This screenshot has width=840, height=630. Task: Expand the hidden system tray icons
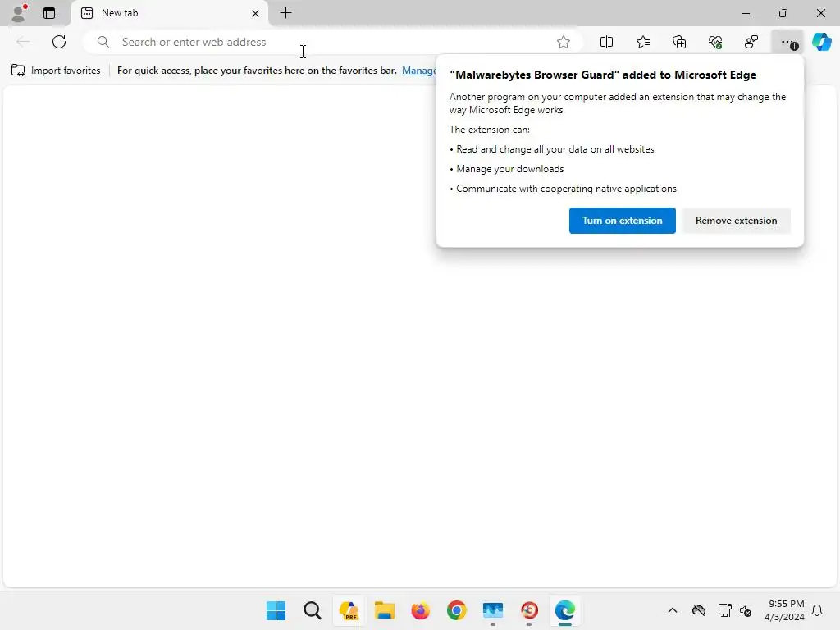click(x=673, y=610)
